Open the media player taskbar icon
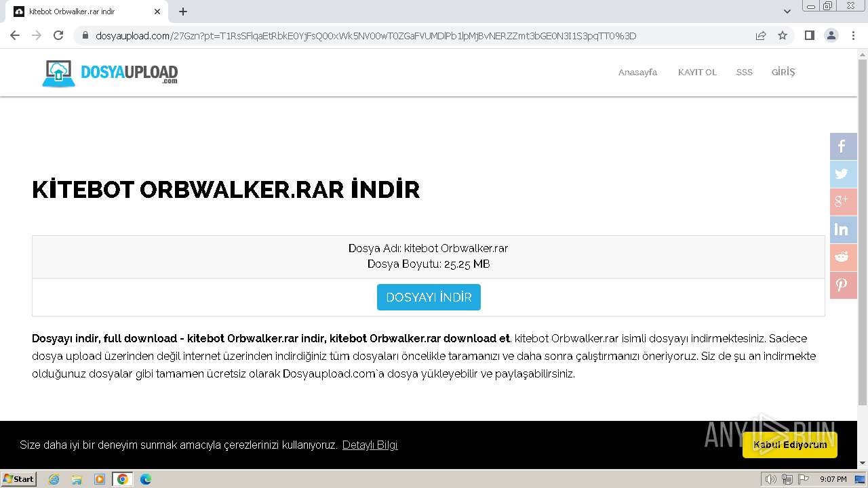Viewport: 868px width, 488px height. tap(100, 479)
